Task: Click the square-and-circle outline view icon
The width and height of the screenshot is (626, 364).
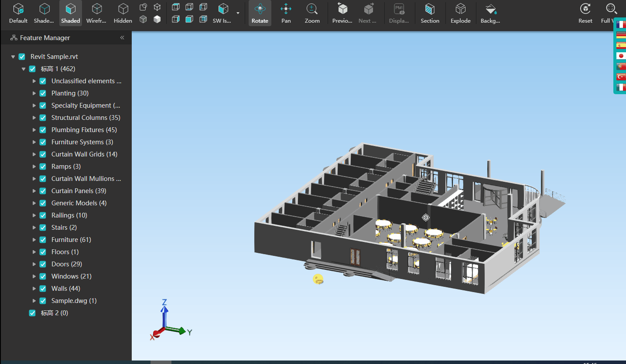Action: [x=143, y=7]
